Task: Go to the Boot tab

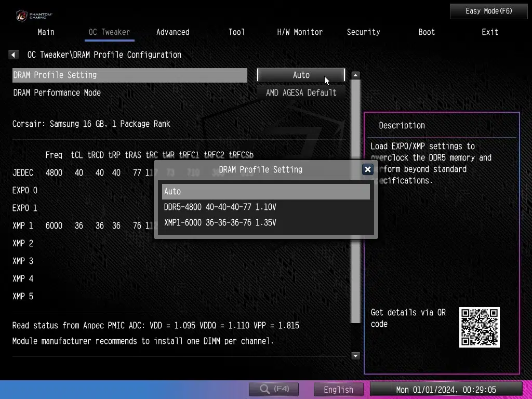Action: [x=427, y=32]
